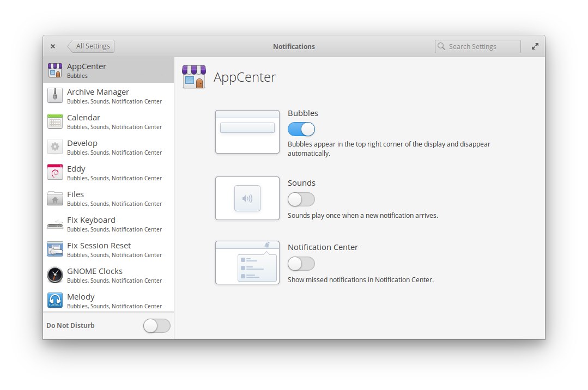Click the Melody headphones icon
Image resolution: width=588 pixels, height=390 pixels.
coord(54,300)
